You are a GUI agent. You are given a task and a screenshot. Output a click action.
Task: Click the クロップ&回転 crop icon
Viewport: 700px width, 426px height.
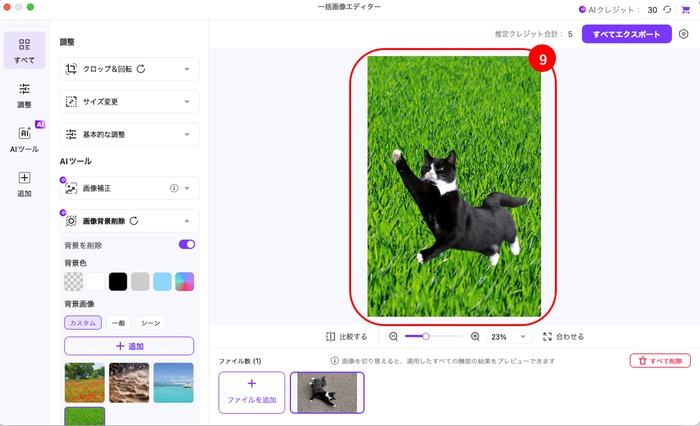[x=71, y=69]
